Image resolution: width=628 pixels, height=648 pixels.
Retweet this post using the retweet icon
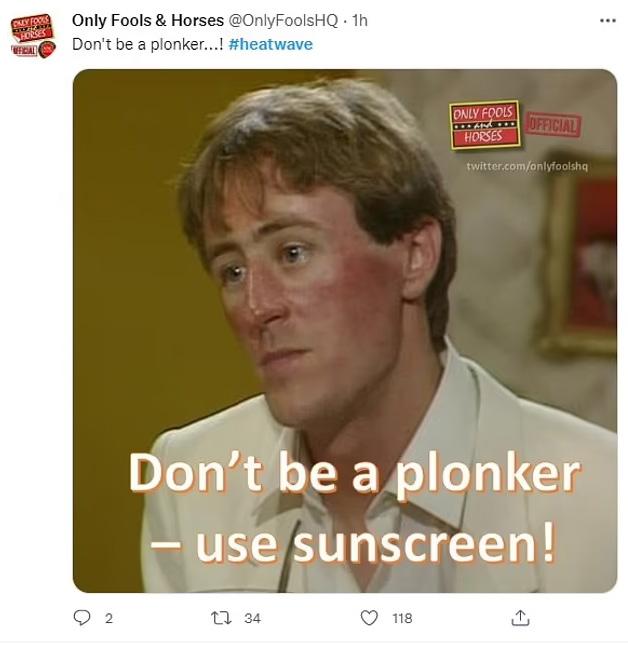(221, 618)
